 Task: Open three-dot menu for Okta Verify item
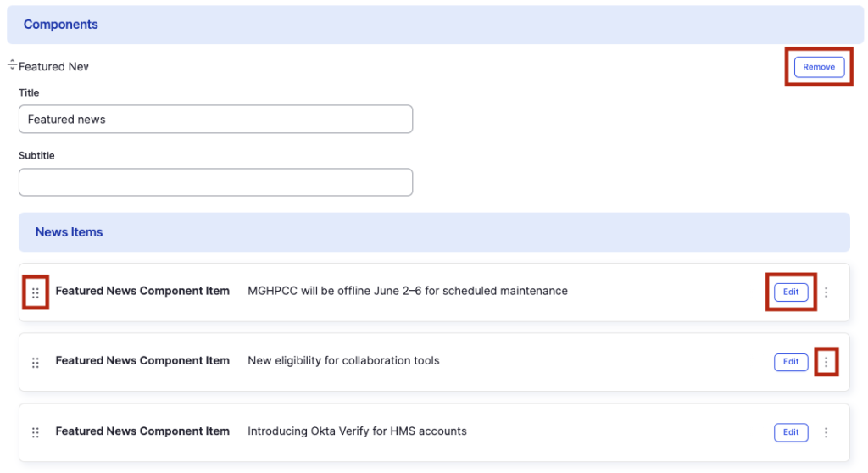tap(826, 432)
